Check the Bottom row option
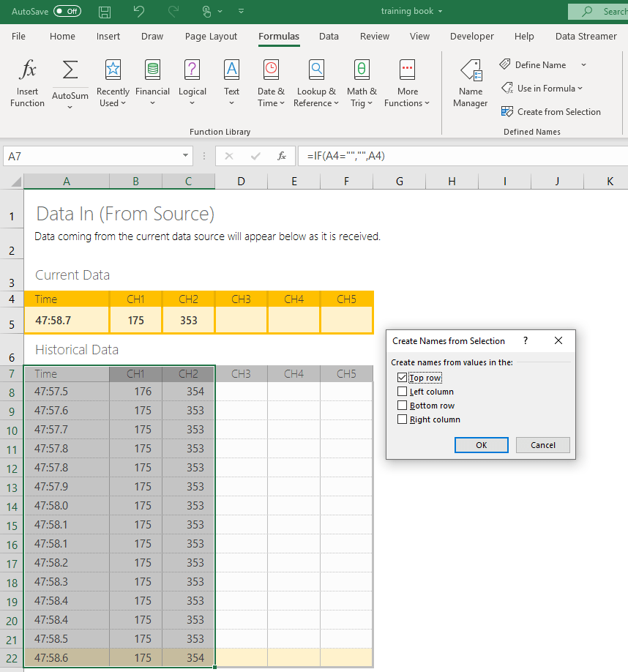Viewport: 628px width, 672px height. click(402, 405)
